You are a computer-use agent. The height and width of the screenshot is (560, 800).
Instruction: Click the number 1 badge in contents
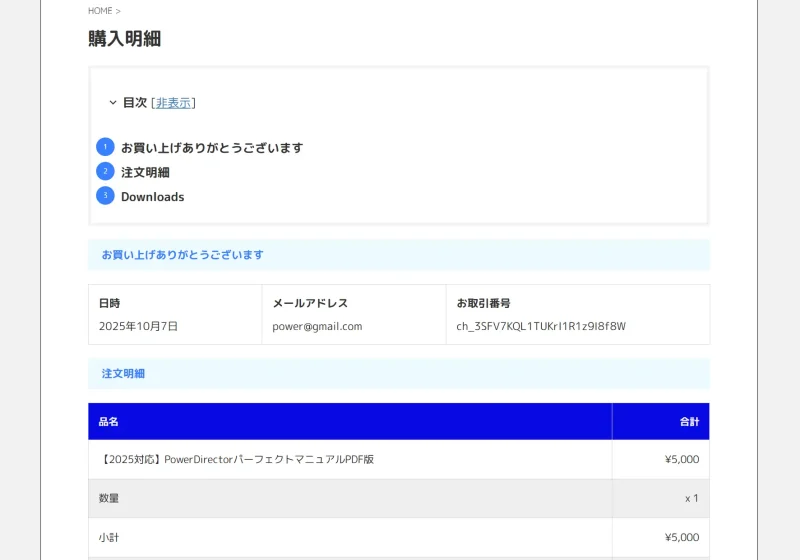105,147
